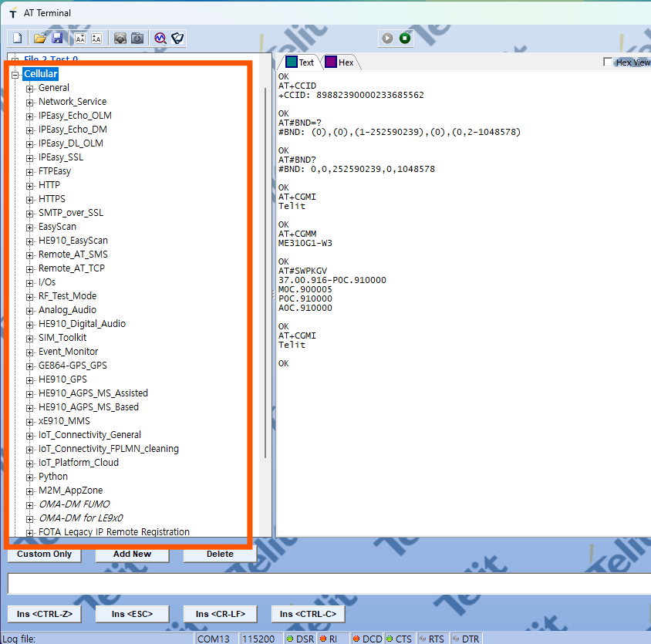Click the DCD status indicator
Screen dimensions: 651x644
[x=367, y=639]
